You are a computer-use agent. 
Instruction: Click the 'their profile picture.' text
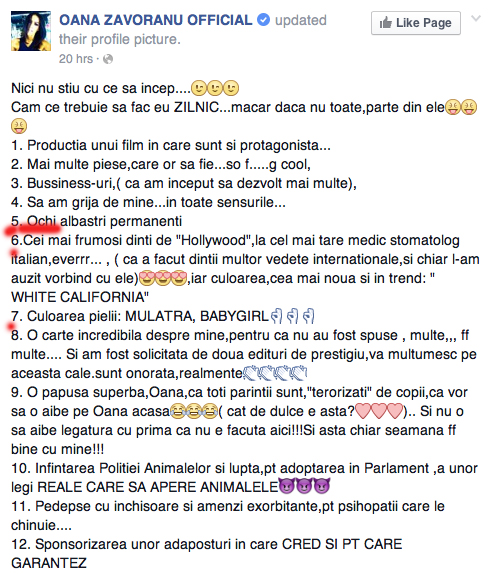pyautogui.click(x=120, y=40)
